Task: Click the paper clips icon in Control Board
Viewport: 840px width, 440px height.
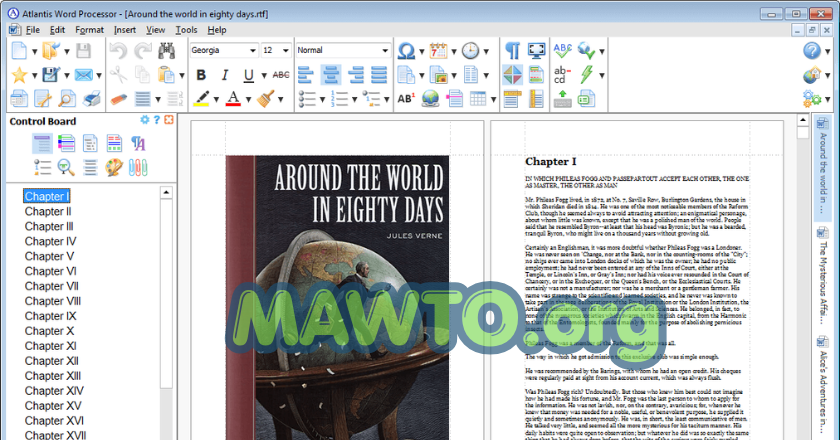Action: coord(138,168)
